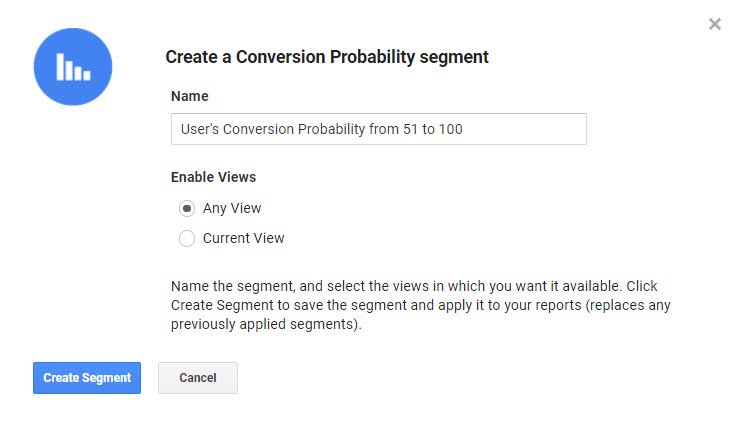This screenshot has height=423, width=738.
Task: Click the dialog title "Create a Conversion Probability segment"
Action: click(327, 57)
